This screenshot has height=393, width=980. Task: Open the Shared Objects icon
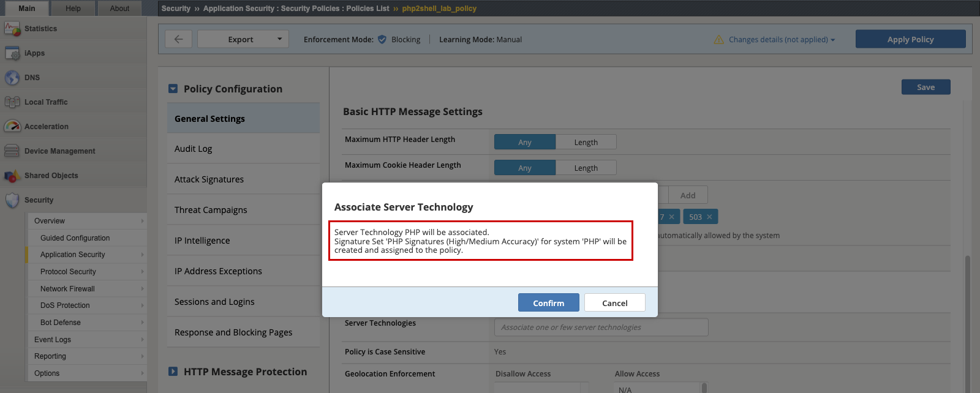click(x=12, y=176)
